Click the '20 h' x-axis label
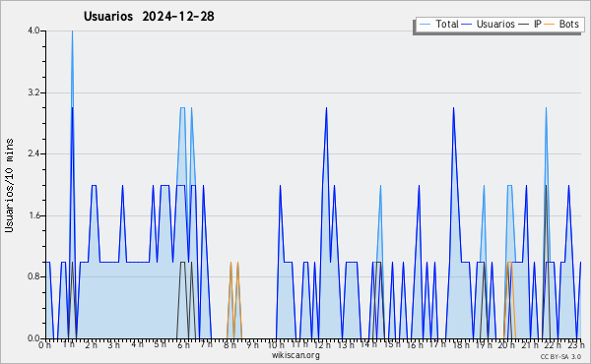The image size is (591, 364). click(507, 344)
